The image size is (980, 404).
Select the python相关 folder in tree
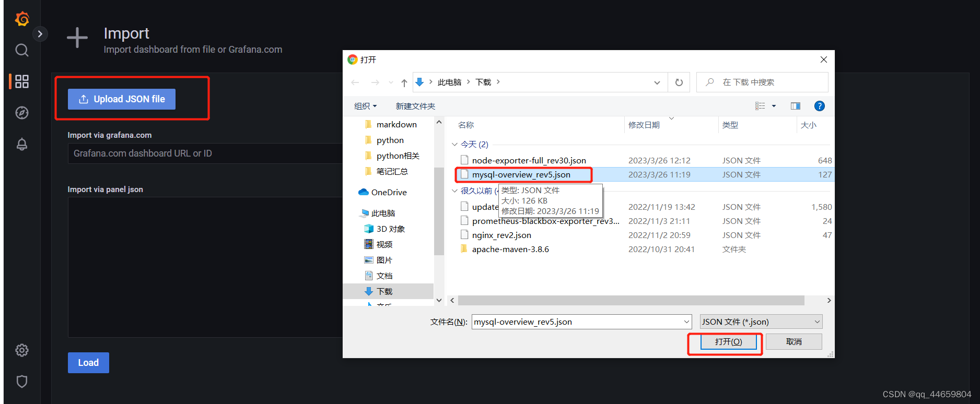point(398,156)
